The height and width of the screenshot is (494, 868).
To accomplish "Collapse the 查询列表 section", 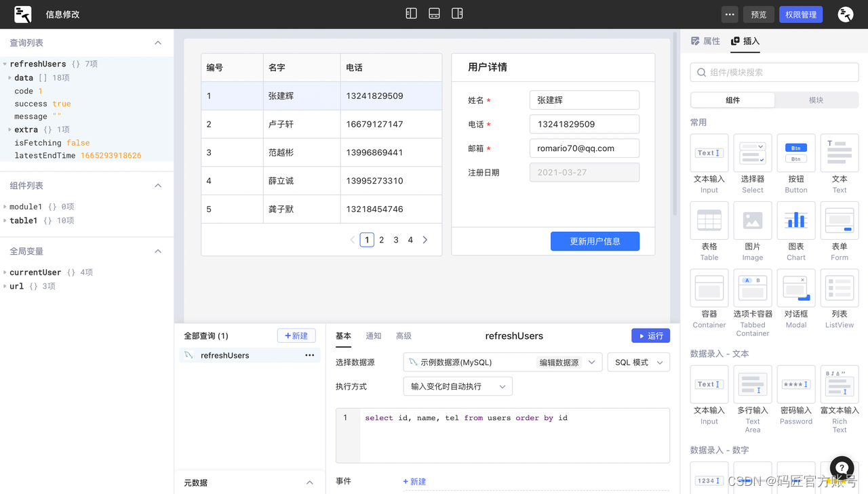I will point(158,43).
